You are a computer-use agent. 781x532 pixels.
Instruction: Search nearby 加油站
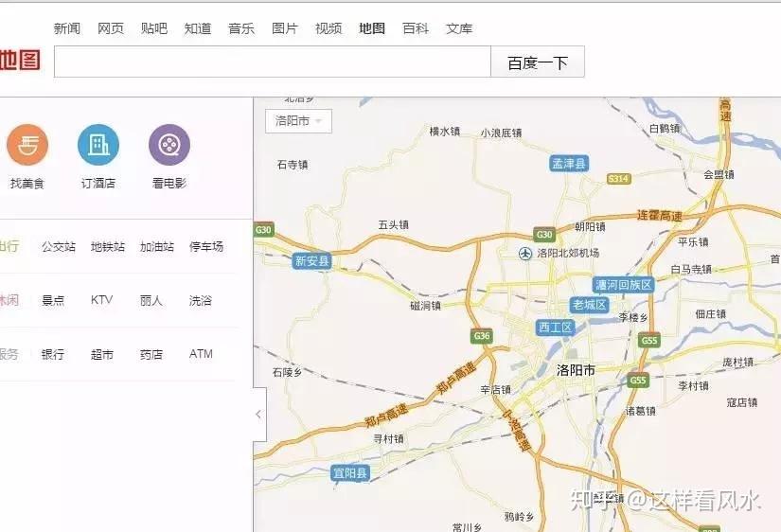click(157, 246)
